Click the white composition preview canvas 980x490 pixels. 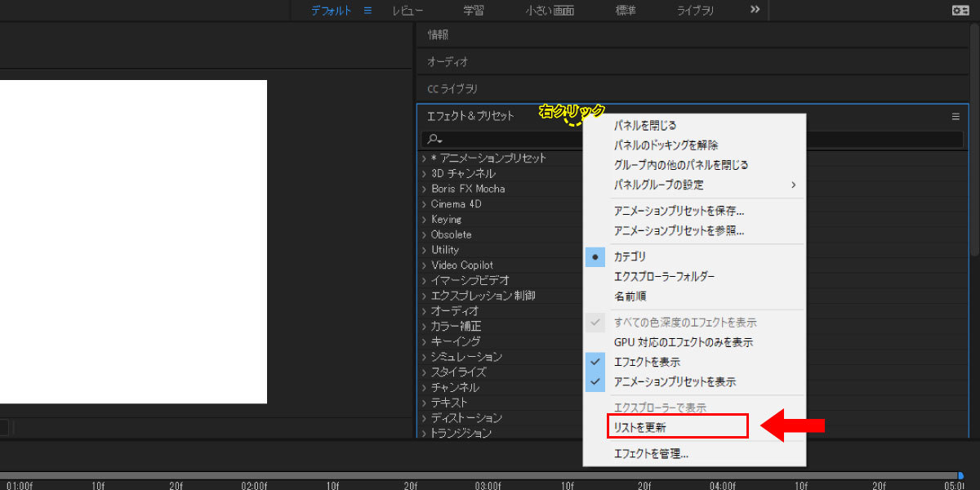coord(133,241)
